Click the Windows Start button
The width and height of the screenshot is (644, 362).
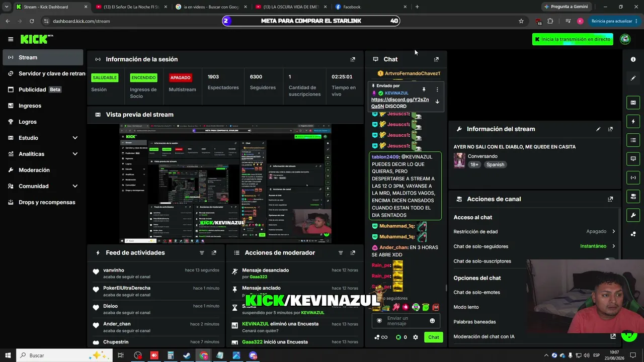8,355
